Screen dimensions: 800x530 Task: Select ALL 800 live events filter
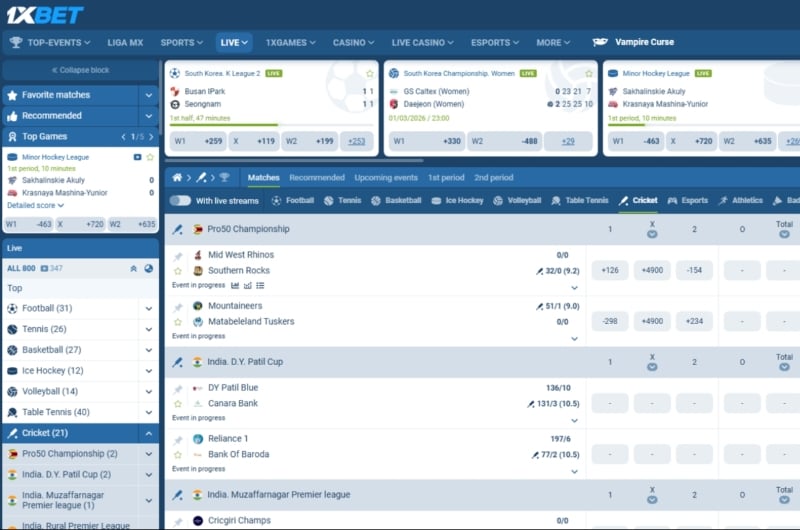coord(21,268)
